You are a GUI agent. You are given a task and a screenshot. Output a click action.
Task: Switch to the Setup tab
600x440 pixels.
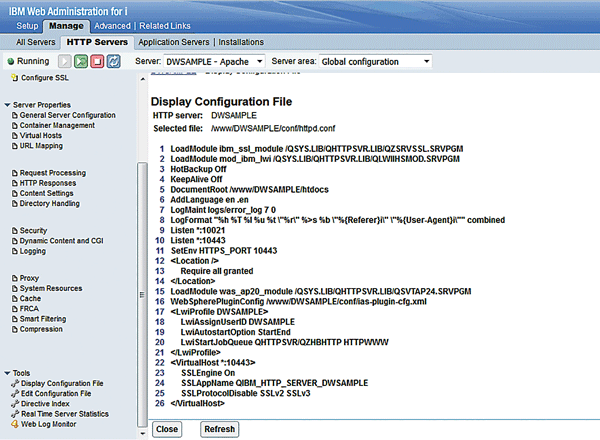(x=27, y=25)
